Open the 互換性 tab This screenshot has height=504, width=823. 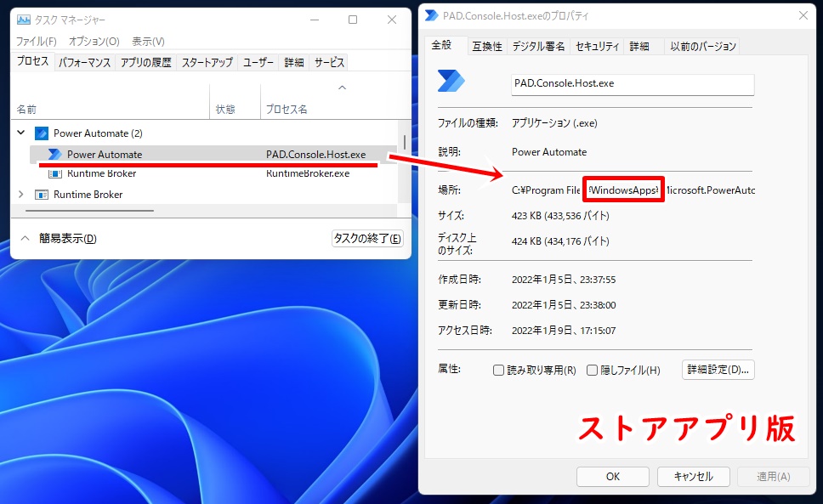[x=487, y=47]
